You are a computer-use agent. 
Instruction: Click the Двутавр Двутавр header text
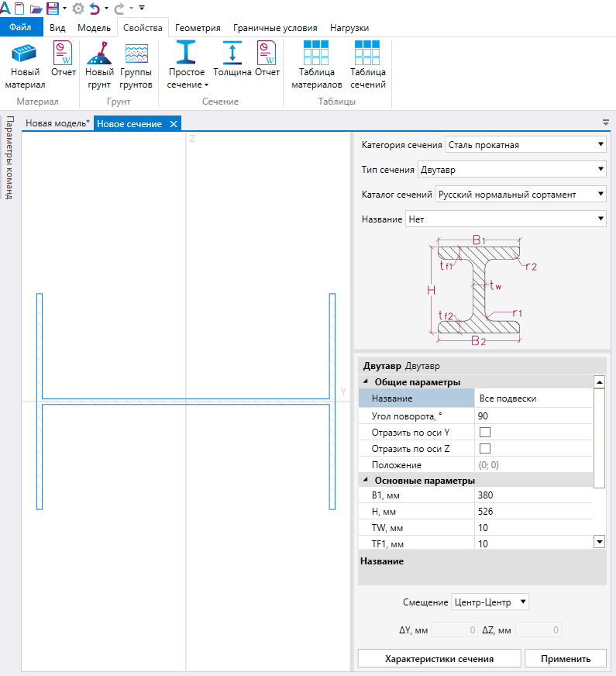pyautogui.click(x=401, y=366)
